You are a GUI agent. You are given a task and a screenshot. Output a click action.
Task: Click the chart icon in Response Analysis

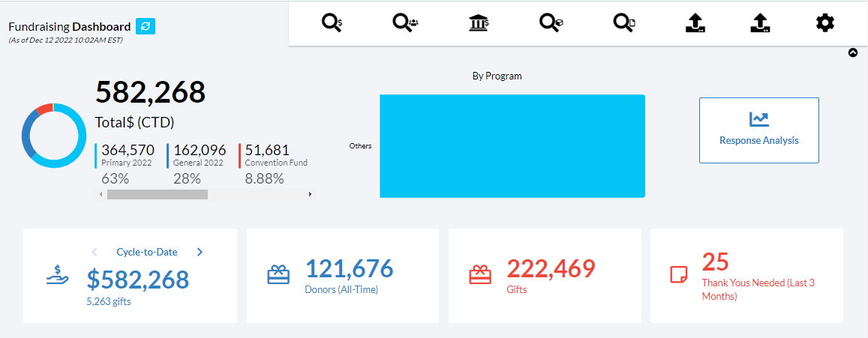759,119
